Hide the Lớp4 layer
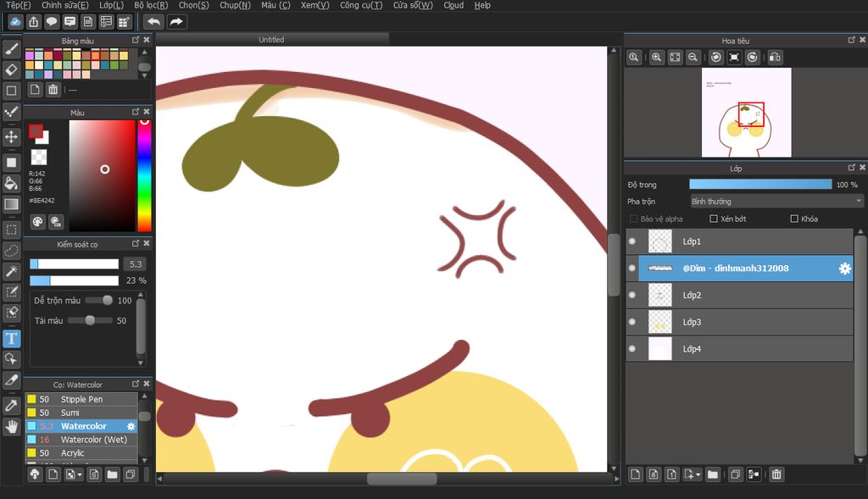The width and height of the screenshot is (868, 499). click(x=632, y=348)
